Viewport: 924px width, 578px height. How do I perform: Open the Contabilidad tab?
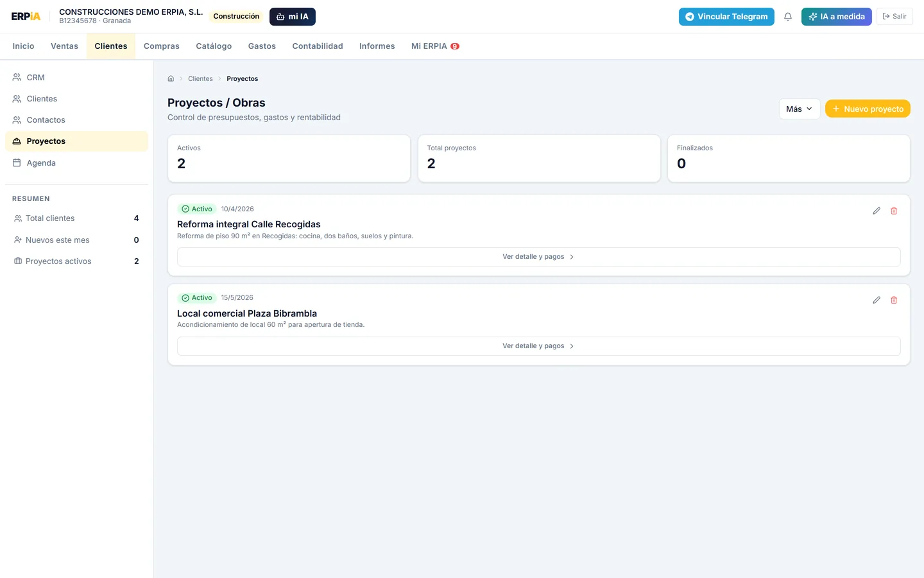coord(318,46)
